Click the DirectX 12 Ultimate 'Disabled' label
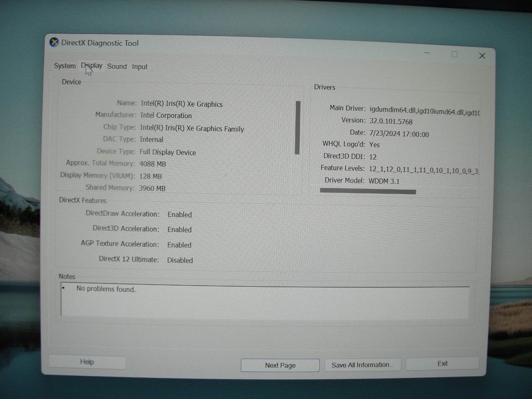 [x=180, y=260]
